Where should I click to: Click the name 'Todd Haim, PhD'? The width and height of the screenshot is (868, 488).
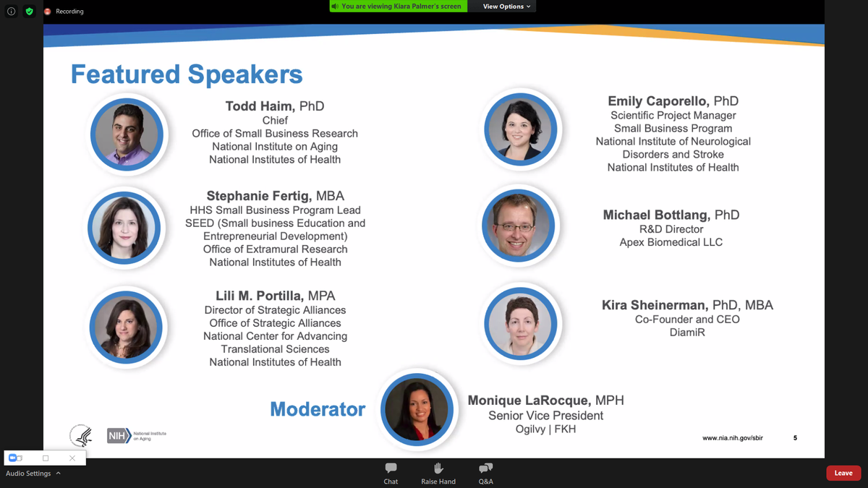point(275,106)
